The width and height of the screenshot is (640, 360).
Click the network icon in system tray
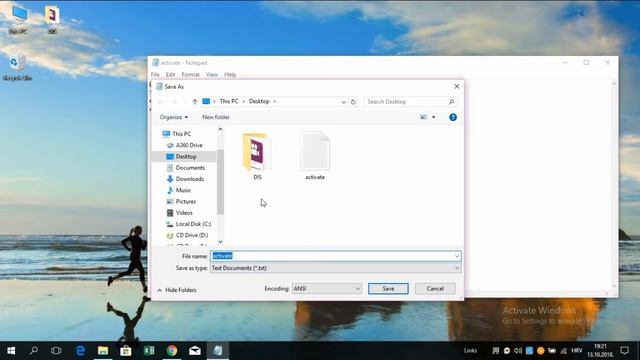(563, 351)
